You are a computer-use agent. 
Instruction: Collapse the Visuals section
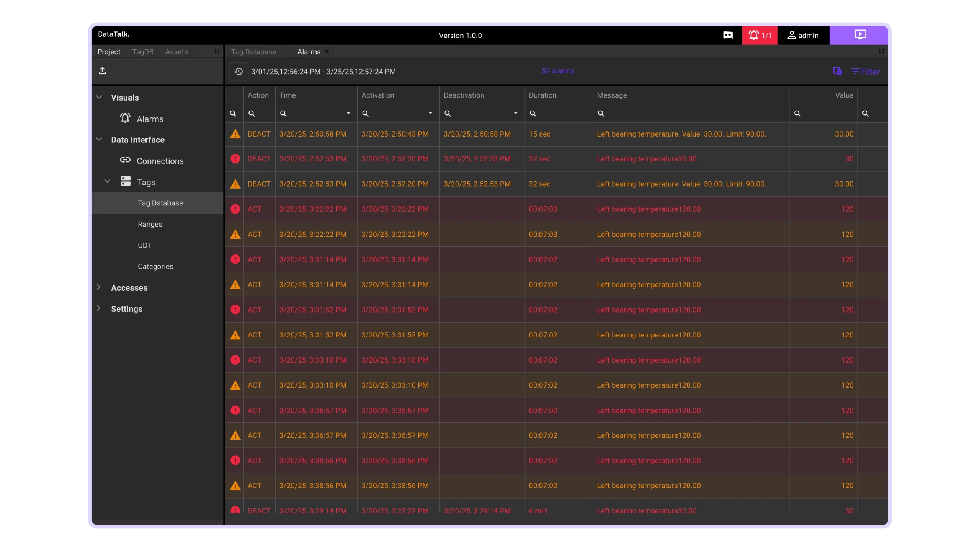99,97
